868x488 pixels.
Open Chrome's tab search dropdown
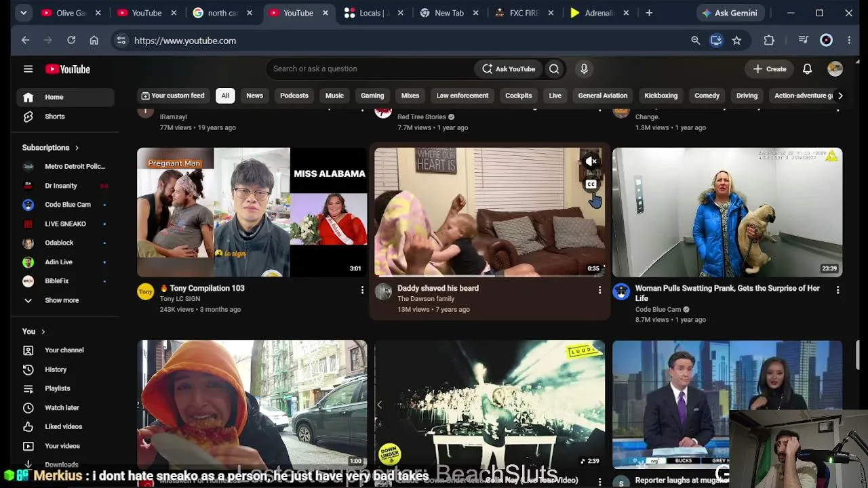[24, 13]
